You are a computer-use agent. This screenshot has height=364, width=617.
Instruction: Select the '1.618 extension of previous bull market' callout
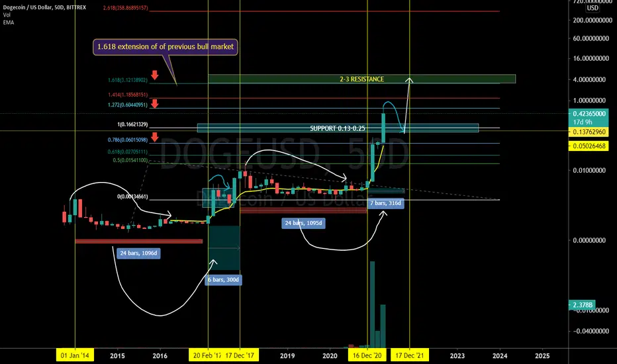pos(166,47)
